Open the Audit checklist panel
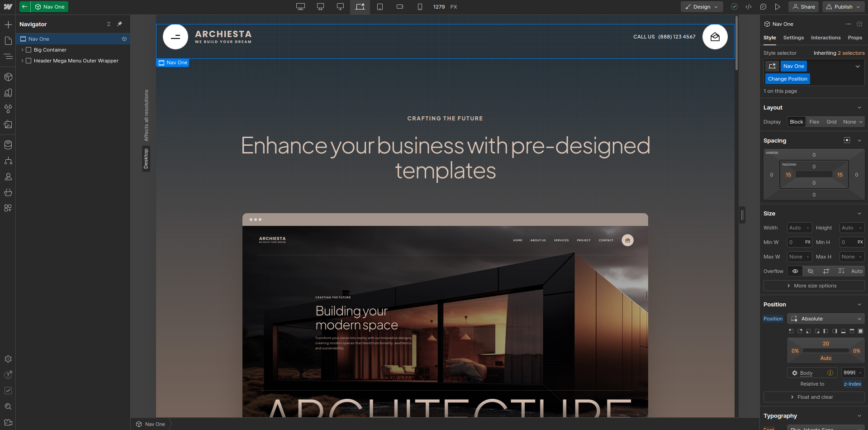Viewport: 868px width, 430px height. [8, 391]
